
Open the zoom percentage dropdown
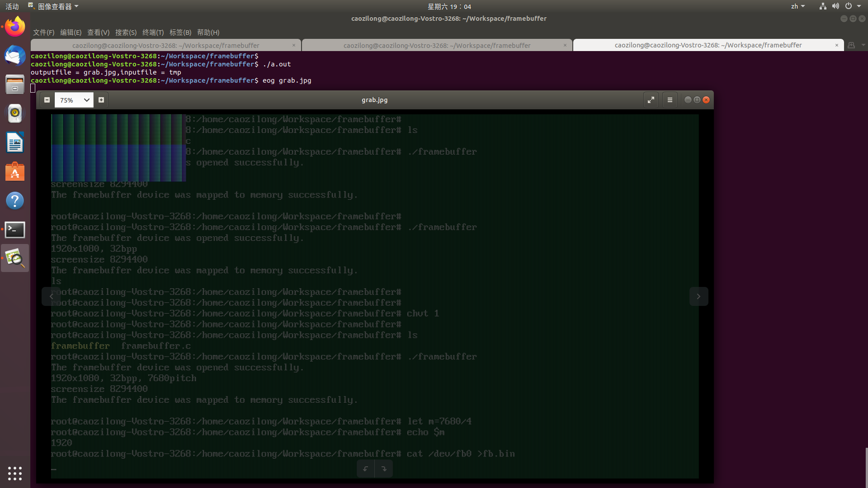tap(86, 100)
